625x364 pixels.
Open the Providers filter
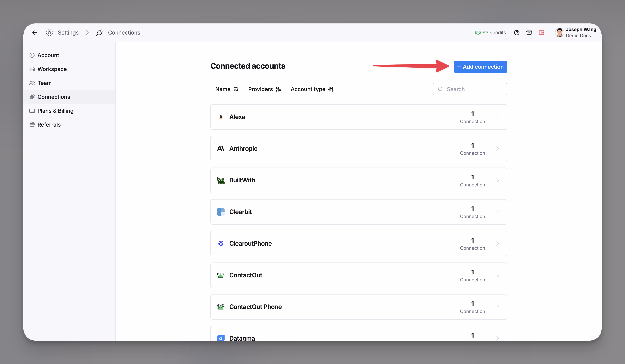tap(264, 89)
